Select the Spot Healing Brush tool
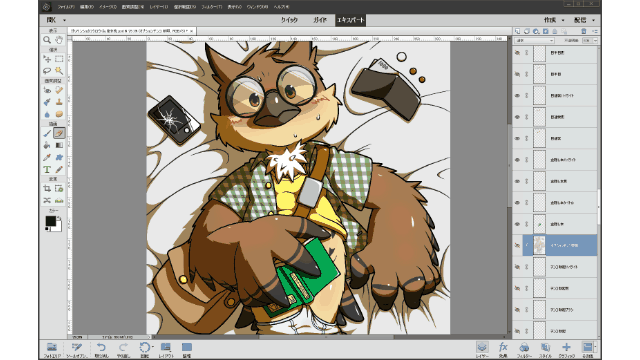640x360 pixels. pyautogui.click(x=59, y=90)
